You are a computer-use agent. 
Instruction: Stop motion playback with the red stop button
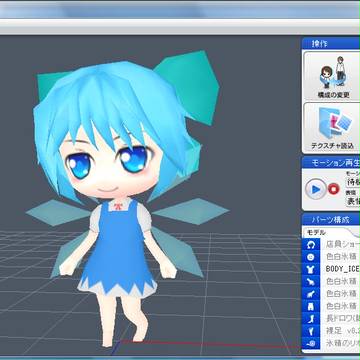coord(333,189)
